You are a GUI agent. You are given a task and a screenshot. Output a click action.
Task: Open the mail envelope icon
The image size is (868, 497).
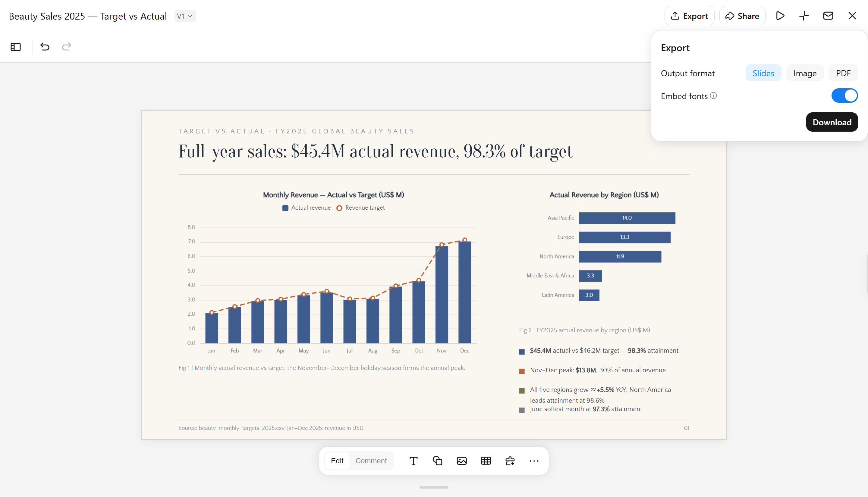[x=828, y=16]
